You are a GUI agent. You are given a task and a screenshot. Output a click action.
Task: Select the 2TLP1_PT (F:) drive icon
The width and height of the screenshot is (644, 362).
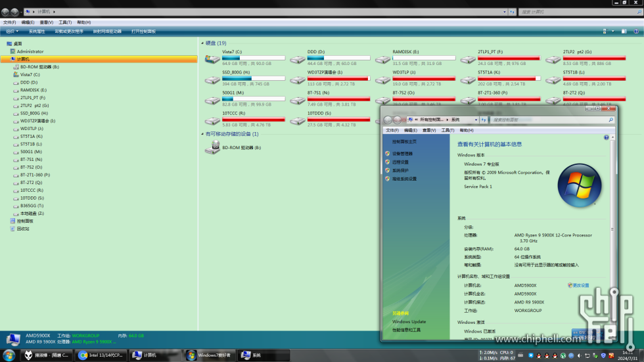coord(468,60)
